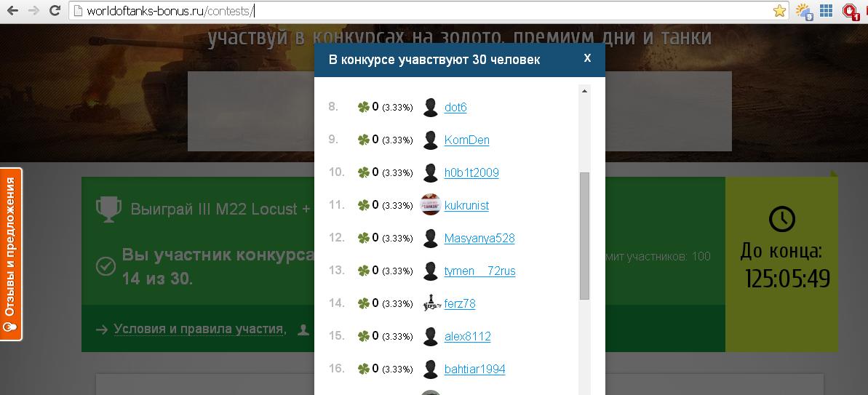868x395 pixels.
Task: Click the participants list scrollbar thumb
Action: point(584,236)
